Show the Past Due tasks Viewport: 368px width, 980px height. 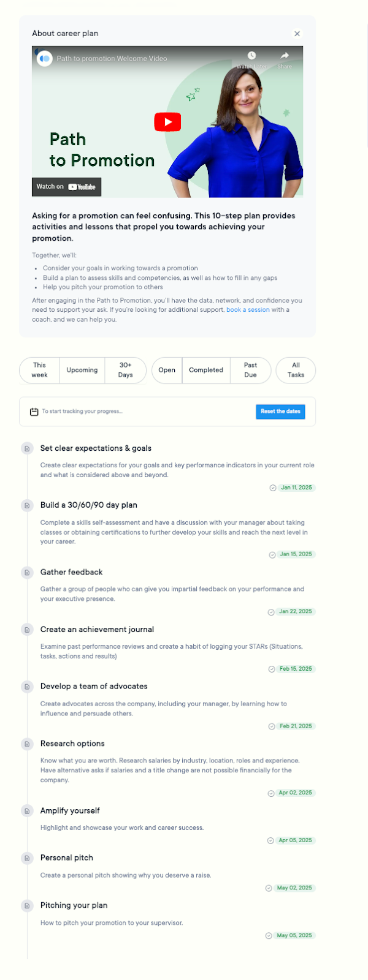pos(250,370)
